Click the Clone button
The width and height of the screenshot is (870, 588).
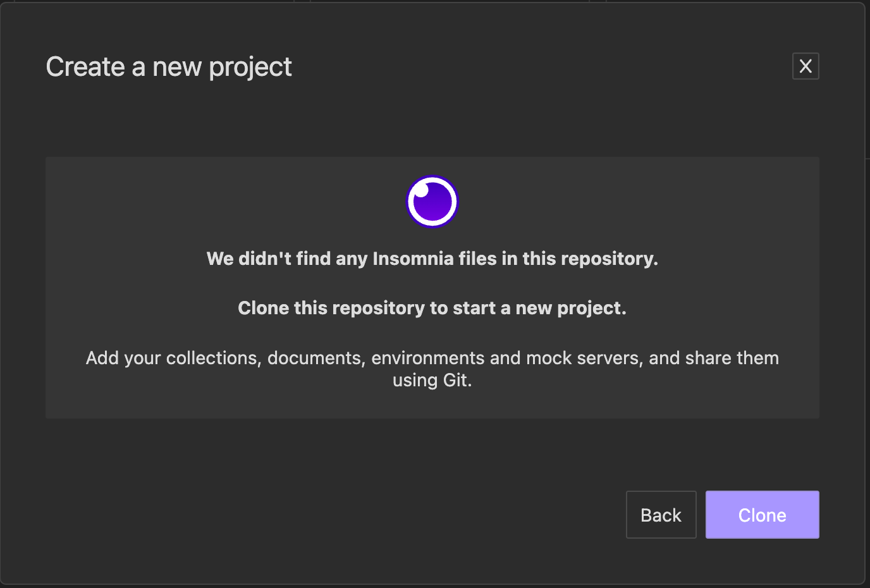point(762,515)
